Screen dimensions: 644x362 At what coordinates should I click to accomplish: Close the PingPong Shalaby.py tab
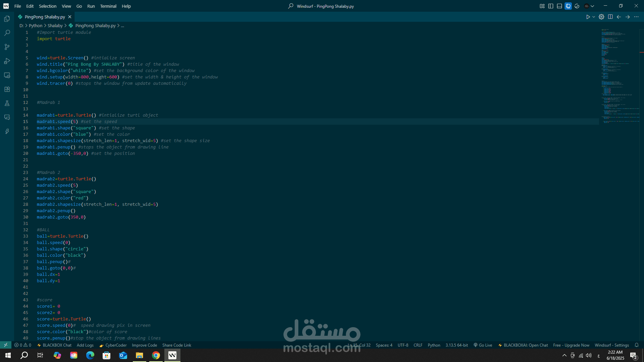[x=70, y=17]
